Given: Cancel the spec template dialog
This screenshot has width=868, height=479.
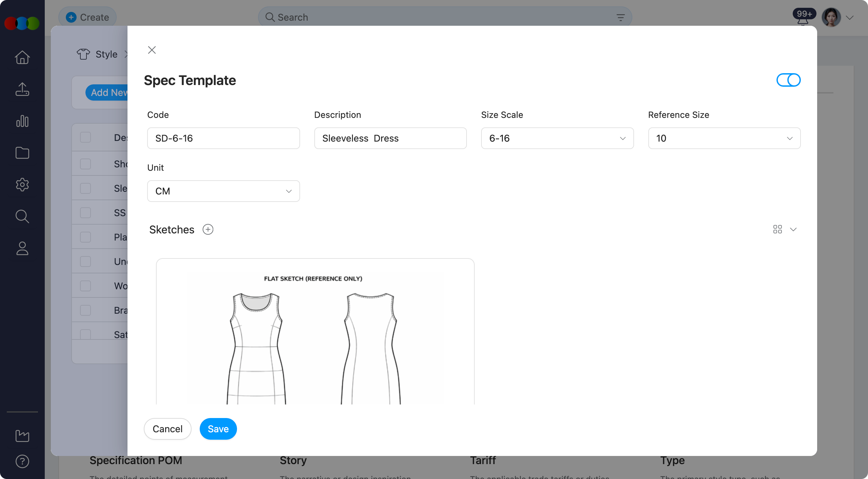Looking at the screenshot, I should tap(167, 429).
